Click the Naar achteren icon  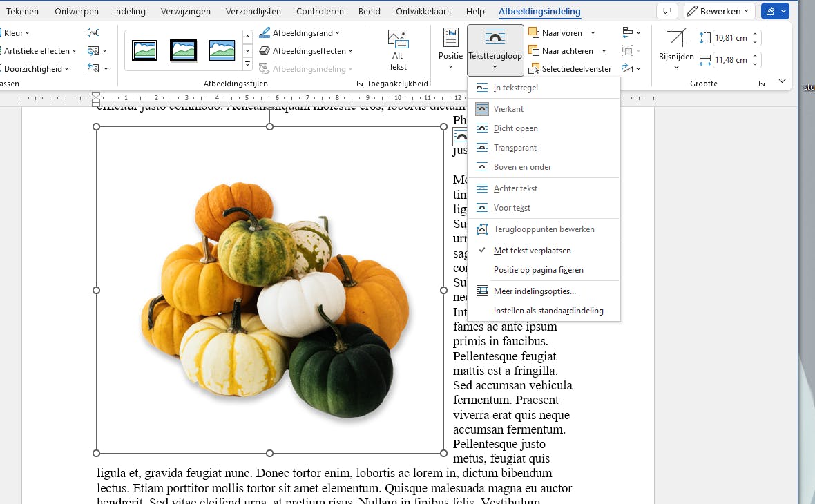coord(534,51)
